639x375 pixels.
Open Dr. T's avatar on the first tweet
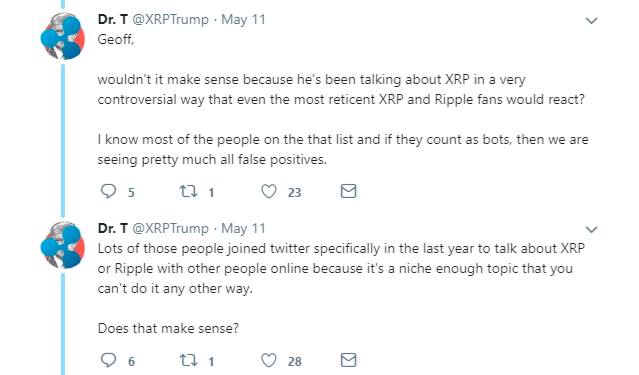click(63, 37)
